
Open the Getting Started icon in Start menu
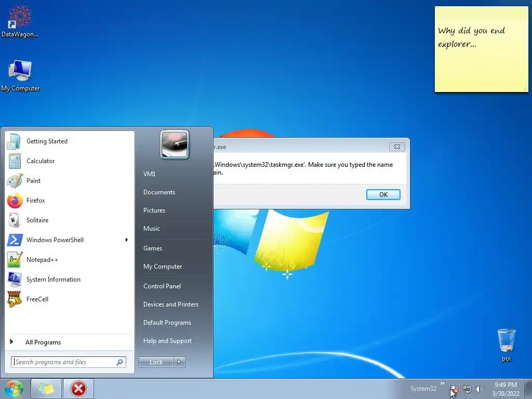[x=14, y=141]
